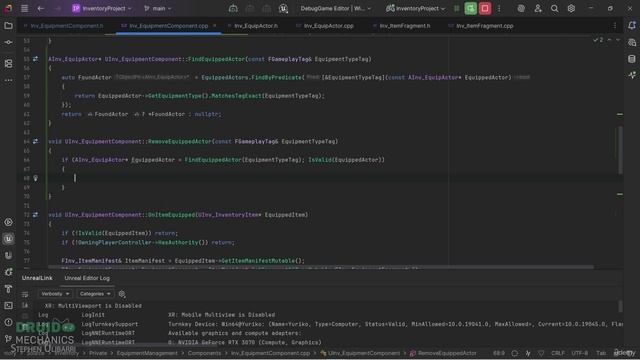Image resolution: width=640 pixels, height=360 pixels.
Task: Open the Explorer folder tool window
Action: tap(8, 26)
